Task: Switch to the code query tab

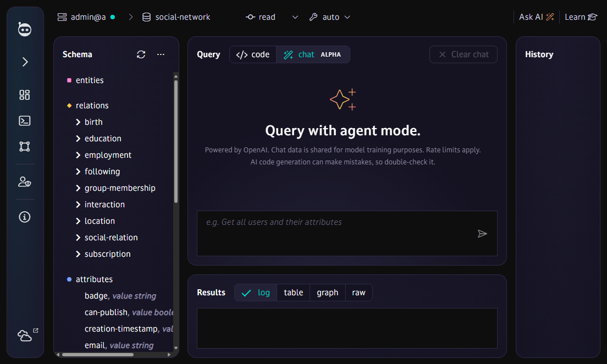Action: (x=253, y=54)
